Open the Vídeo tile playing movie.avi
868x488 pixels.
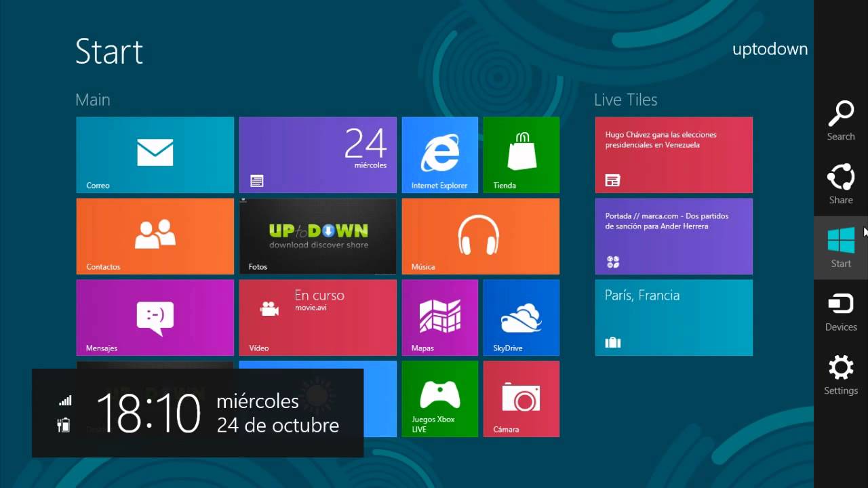tap(317, 317)
